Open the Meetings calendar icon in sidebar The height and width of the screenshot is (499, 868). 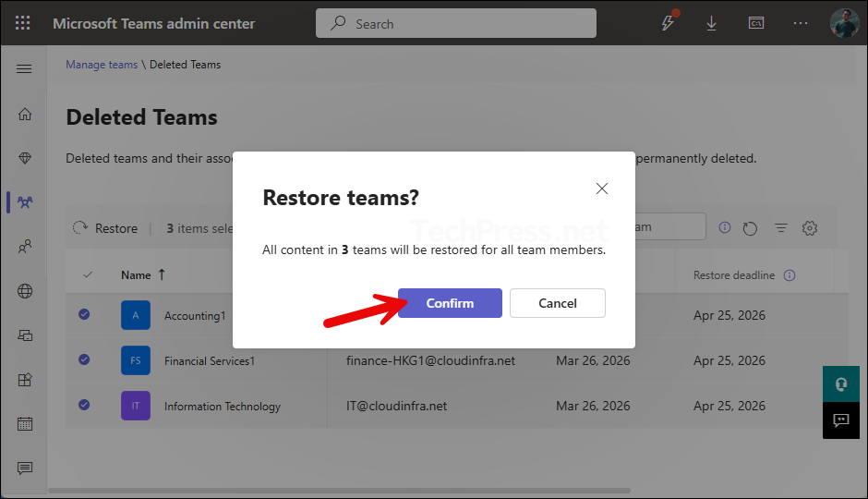coord(24,423)
